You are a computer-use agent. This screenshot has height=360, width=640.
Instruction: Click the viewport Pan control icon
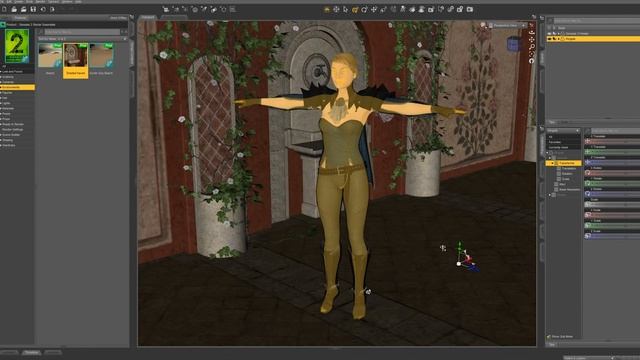pos(531,39)
